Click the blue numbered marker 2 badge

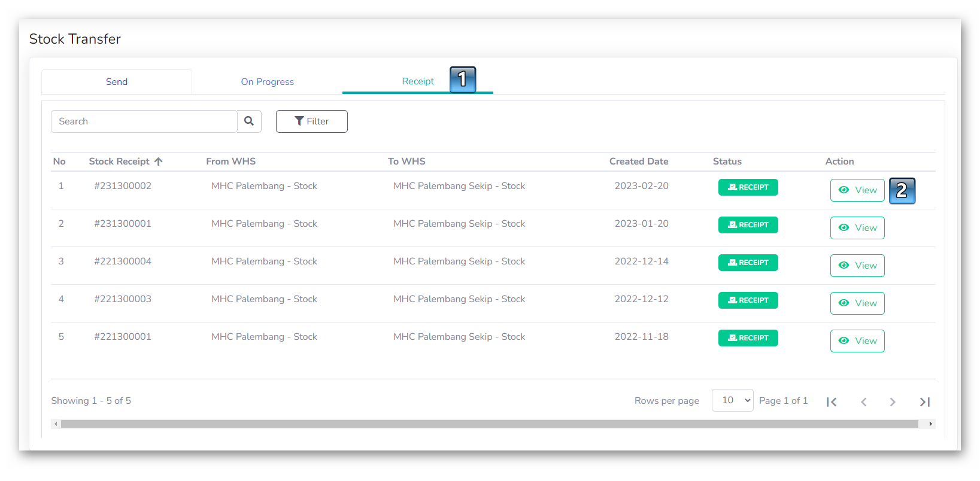(902, 191)
